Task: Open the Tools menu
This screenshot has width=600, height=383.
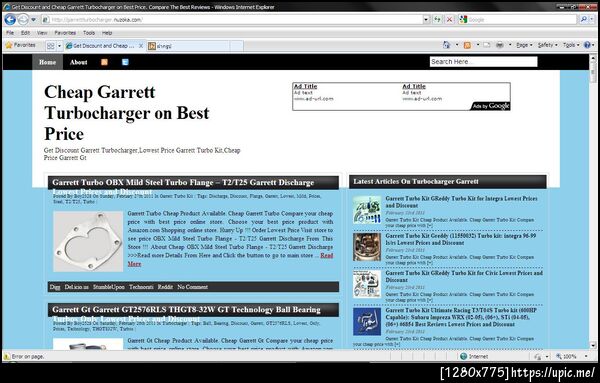Action: [x=89, y=33]
